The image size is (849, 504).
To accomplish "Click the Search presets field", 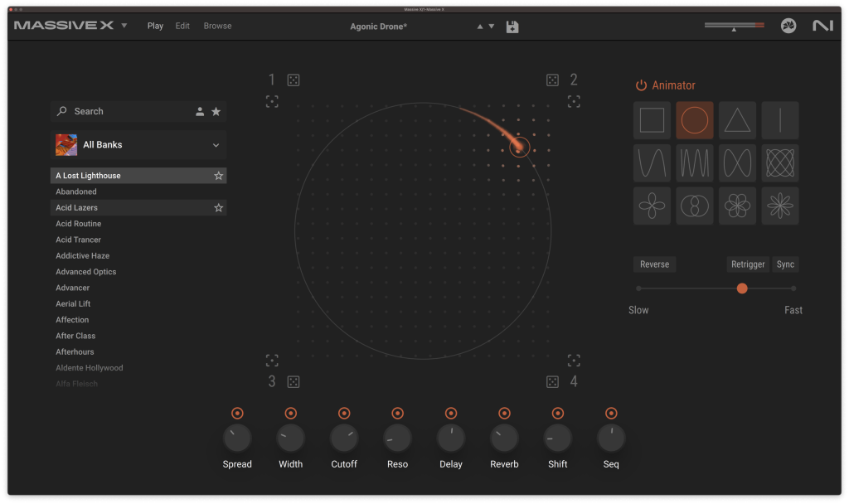I will pyautogui.click(x=138, y=112).
